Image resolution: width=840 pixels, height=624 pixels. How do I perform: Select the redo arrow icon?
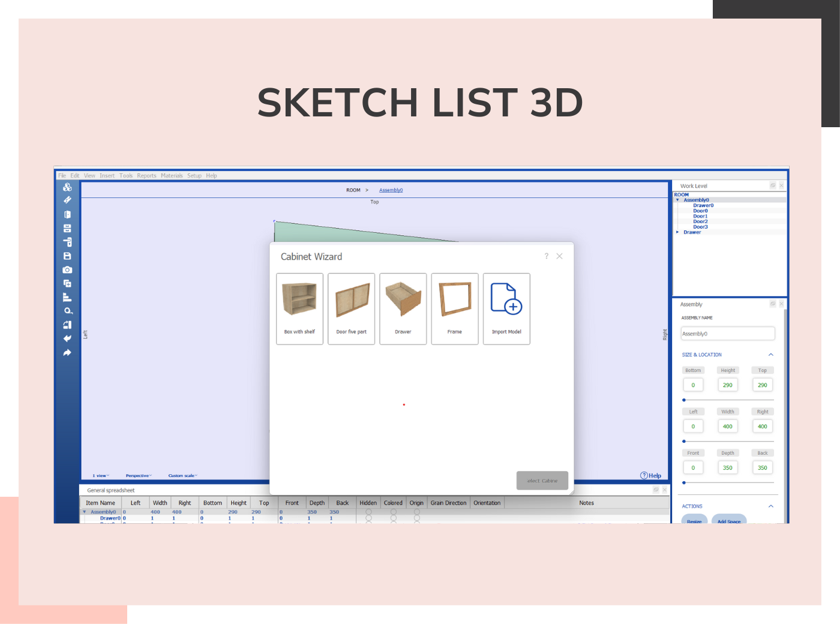[67, 352]
